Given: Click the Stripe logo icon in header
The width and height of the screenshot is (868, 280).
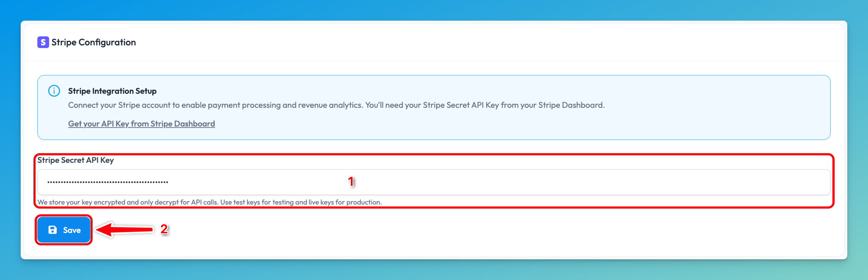Looking at the screenshot, I should 43,42.
